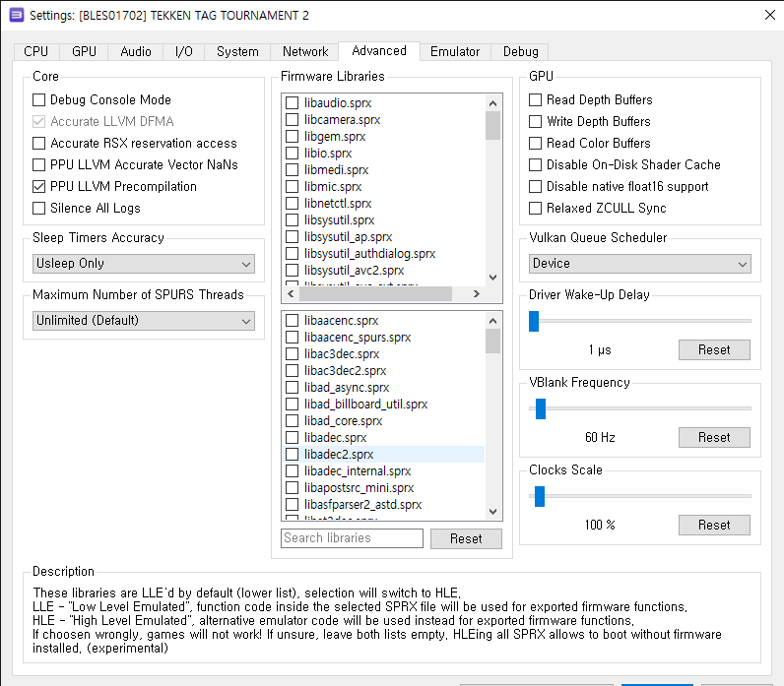Viewport: 784px width, 686px height.
Task: Check libgem.sprx library
Action: [x=292, y=137]
